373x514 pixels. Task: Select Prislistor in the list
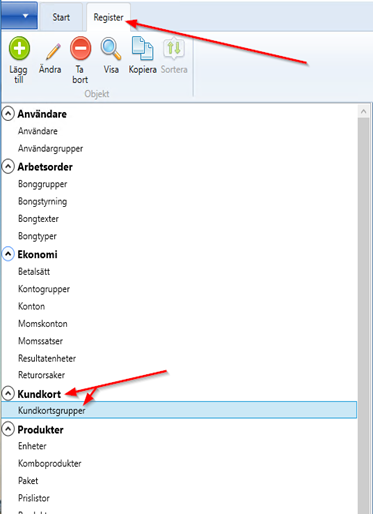(x=34, y=498)
